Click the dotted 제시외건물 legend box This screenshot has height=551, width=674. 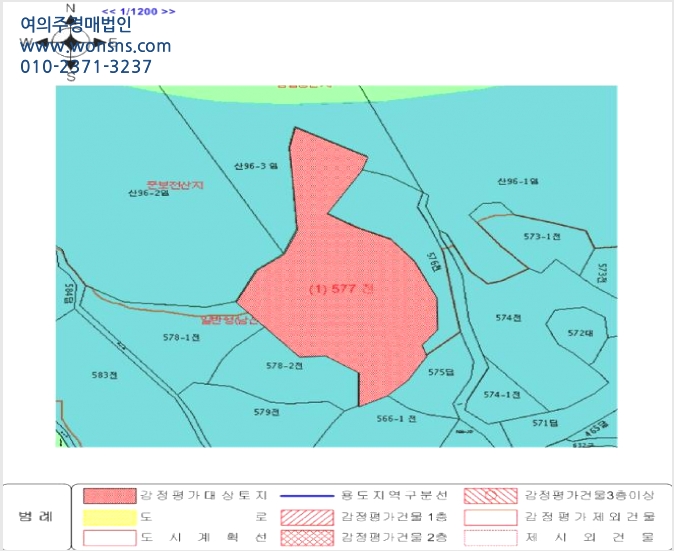click(x=490, y=538)
